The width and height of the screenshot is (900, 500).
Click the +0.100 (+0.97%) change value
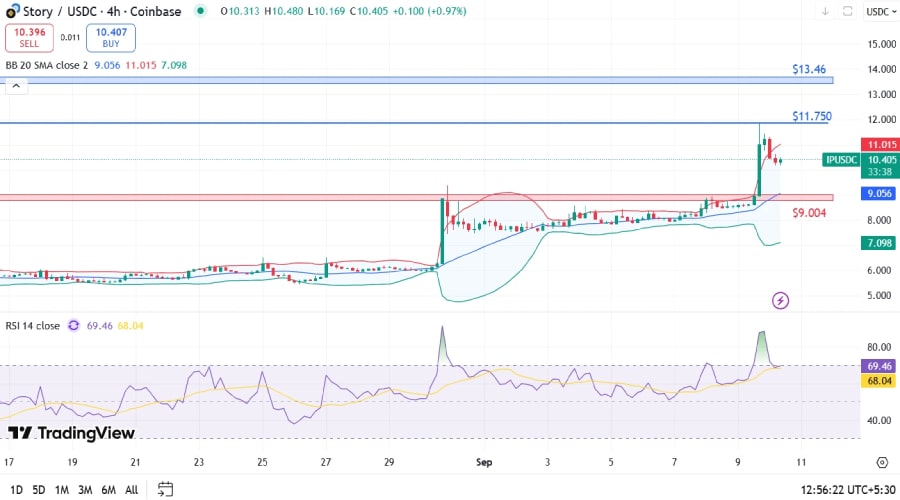click(429, 11)
